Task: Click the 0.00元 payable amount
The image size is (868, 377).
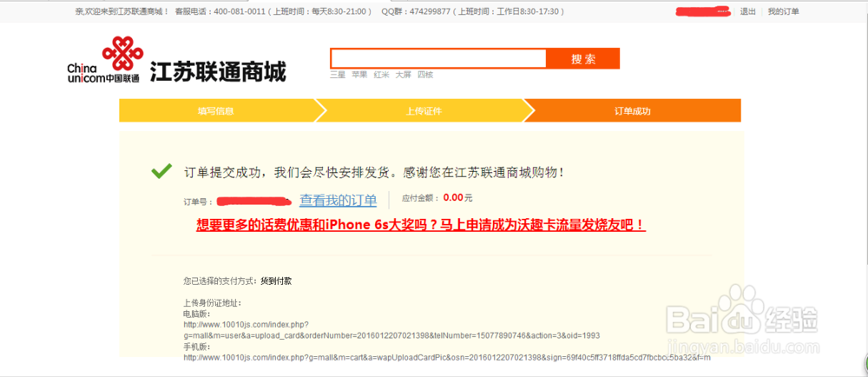Action: pyautogui.click(x=457, y=198)
